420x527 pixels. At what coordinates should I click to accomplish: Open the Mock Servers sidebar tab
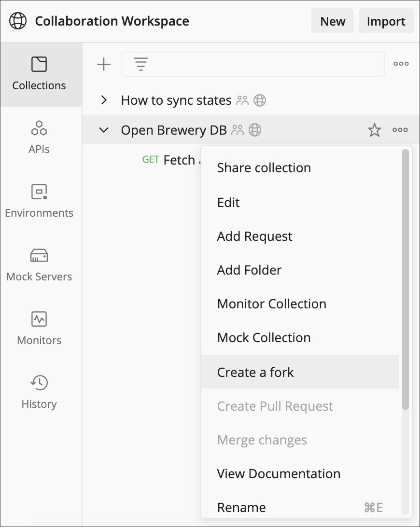pyautogui.click(x=39, y=265)
